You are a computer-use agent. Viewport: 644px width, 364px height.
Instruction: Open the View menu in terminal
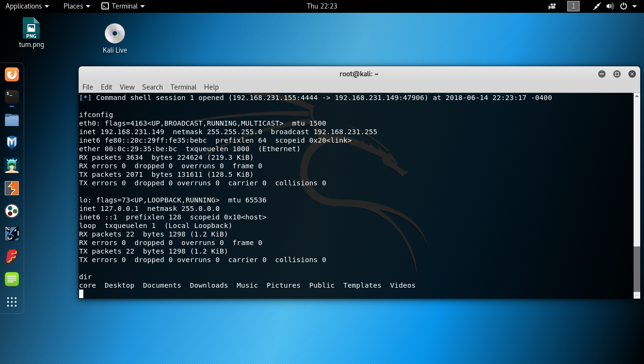click(127, 87)
